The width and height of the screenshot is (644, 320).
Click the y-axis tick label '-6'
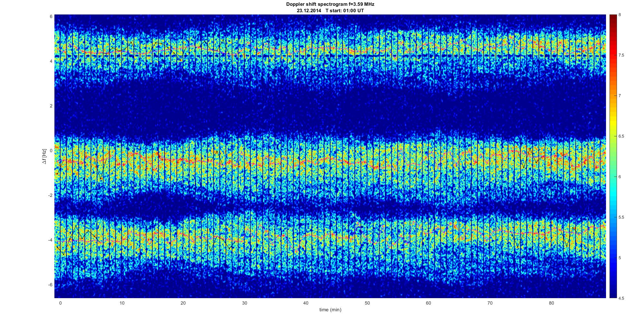click(x=51, y=285)
